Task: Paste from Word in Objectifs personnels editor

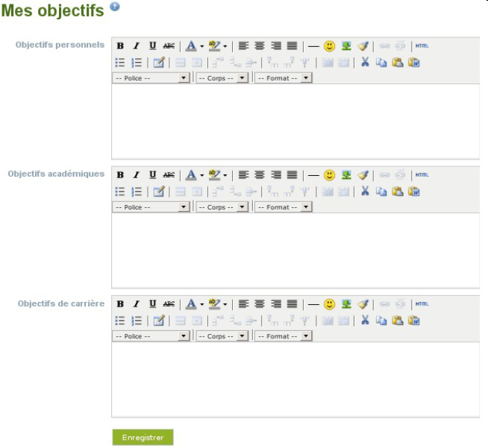Action: pyautogui.click(x=414, y=63)
